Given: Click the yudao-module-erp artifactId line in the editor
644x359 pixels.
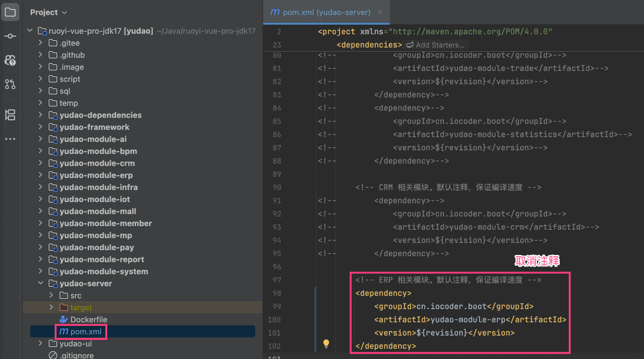Looking at the screenshot, I should 469,319.
